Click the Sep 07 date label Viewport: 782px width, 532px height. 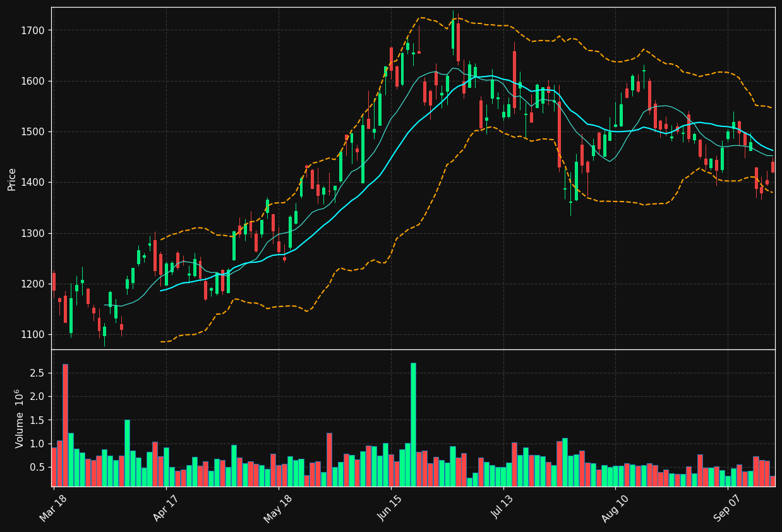[728, 508]
